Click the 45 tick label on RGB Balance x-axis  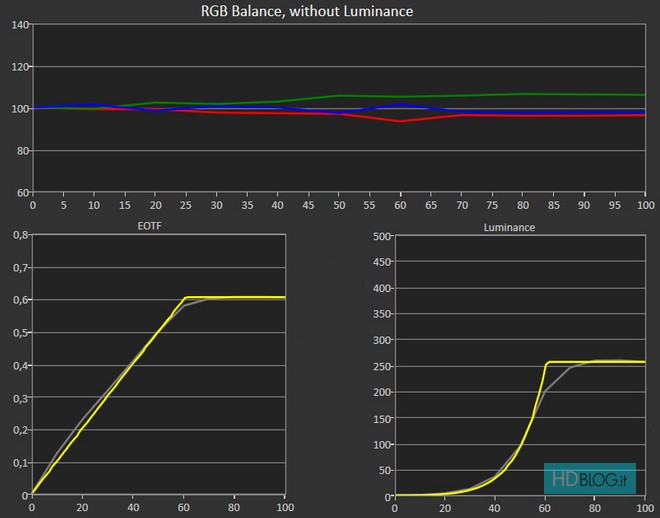point(308,204)
